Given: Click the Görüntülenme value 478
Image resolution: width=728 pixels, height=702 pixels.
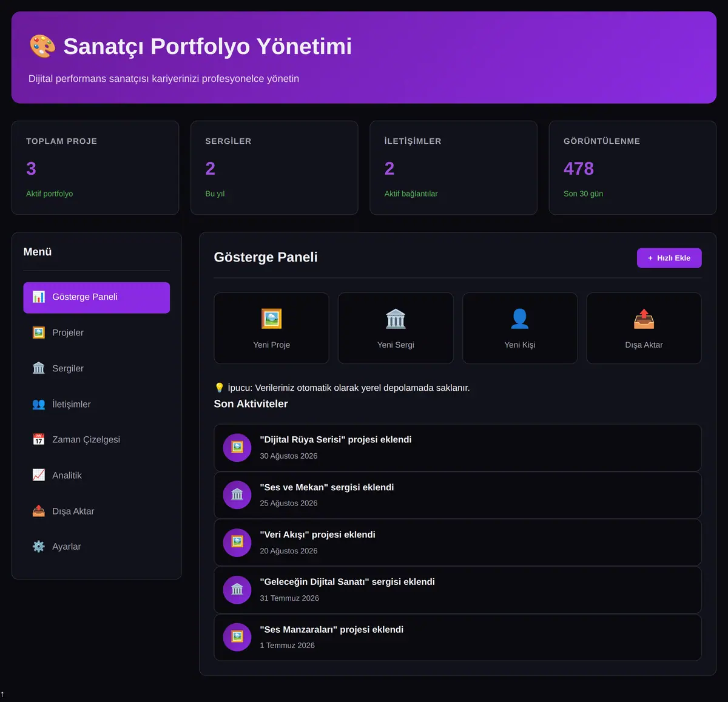Looking at the screenshot, I should point(579,169).
